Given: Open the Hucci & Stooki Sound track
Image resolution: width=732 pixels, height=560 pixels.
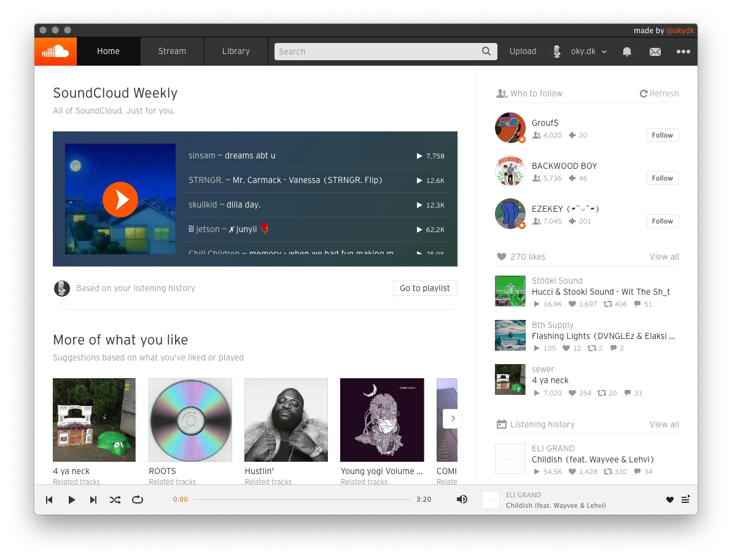Looking at the screenshot, I should click(x=601, y=292).
